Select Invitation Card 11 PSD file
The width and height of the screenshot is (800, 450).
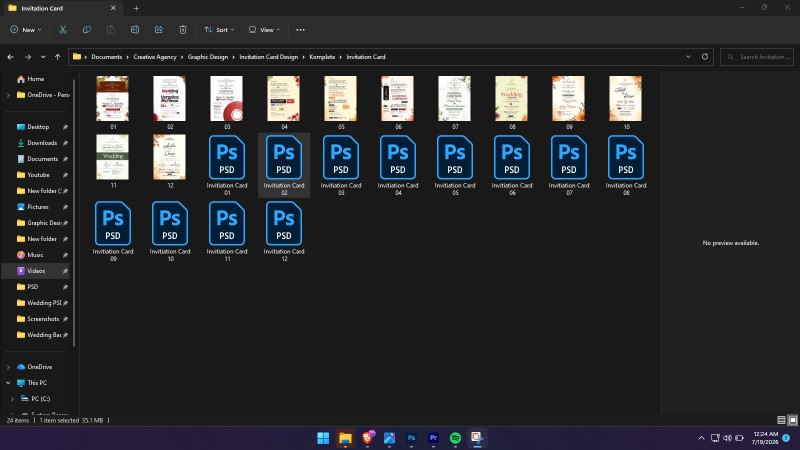coord(227,231)
